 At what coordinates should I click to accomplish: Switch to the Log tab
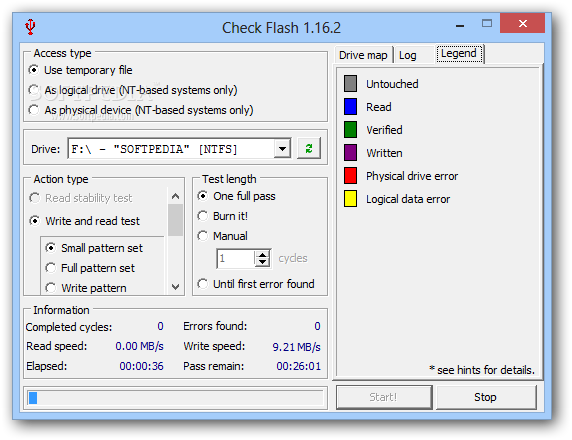407,55
